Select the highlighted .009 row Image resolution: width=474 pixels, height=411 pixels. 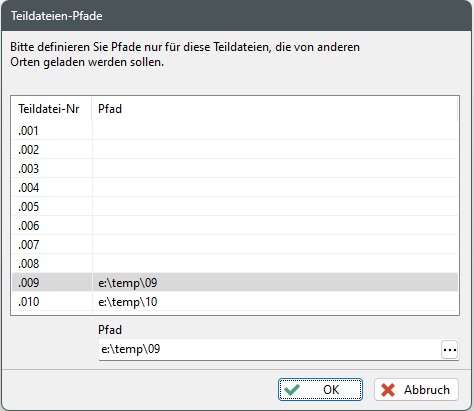(235, 282)
